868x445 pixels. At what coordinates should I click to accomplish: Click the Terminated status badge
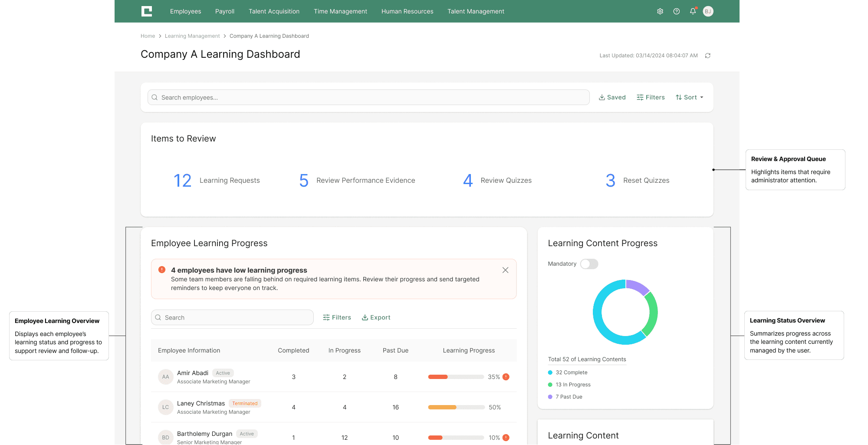click(x=245, y=403)
